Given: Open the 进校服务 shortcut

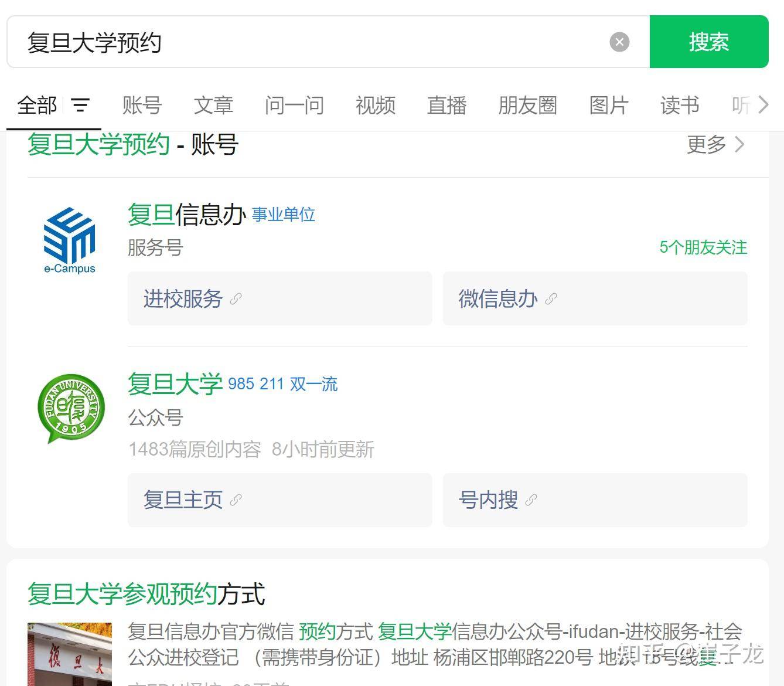Looking at the screenshot, I should 279,298.
